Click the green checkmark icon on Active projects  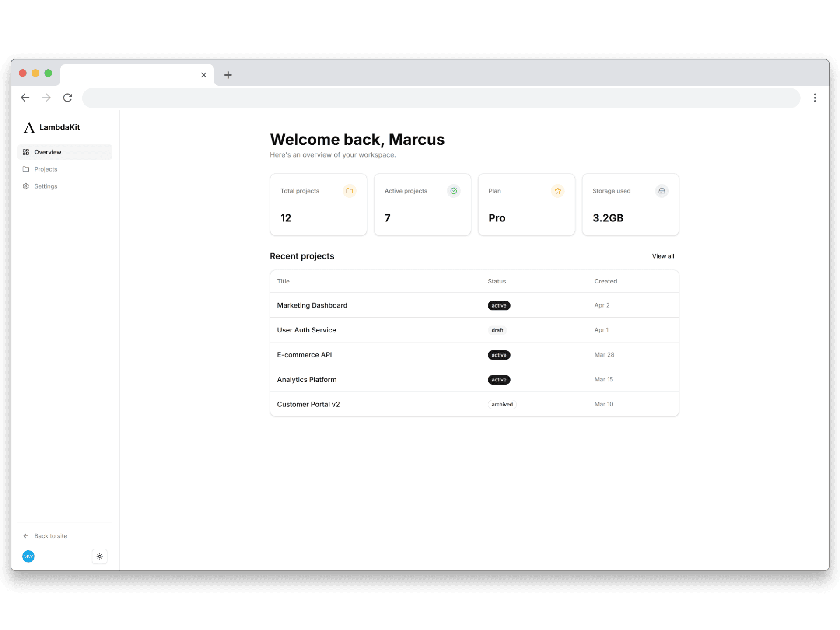[x=453, y=191]
